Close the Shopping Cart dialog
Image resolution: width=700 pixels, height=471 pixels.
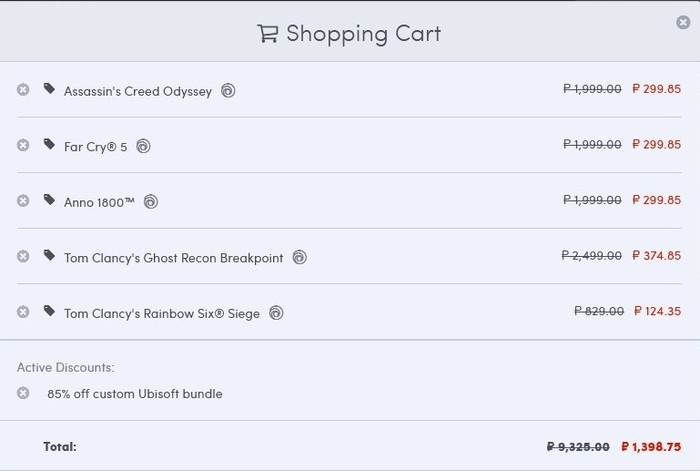[x=683, y=22]
